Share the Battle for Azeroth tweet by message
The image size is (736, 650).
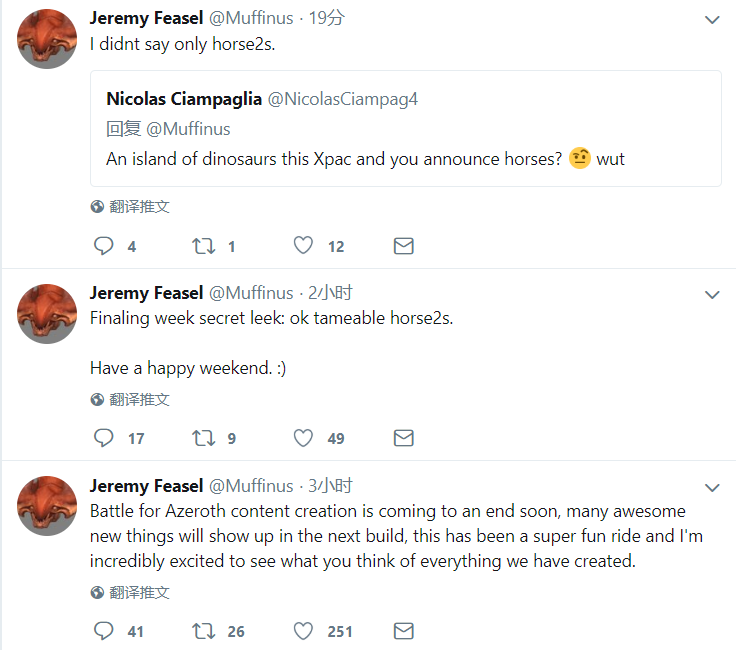[404, 631]
